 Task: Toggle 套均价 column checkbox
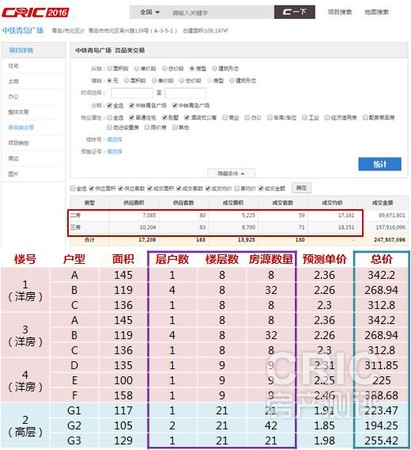click(237, 188)
